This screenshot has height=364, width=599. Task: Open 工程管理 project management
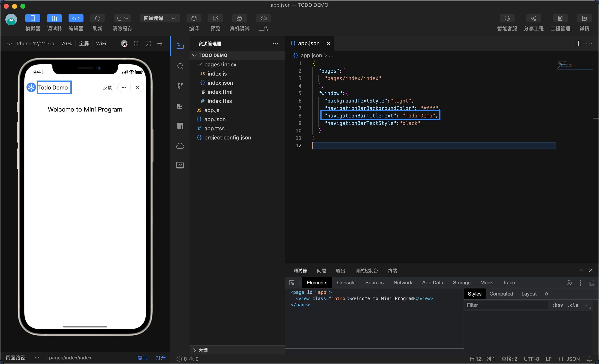click(x=560, y=18)
